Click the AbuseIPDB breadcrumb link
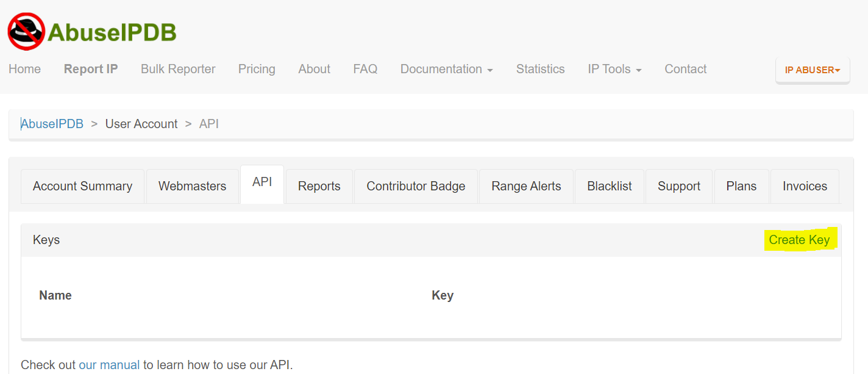This screenshot has height=374, width=868. coord(52,124)
